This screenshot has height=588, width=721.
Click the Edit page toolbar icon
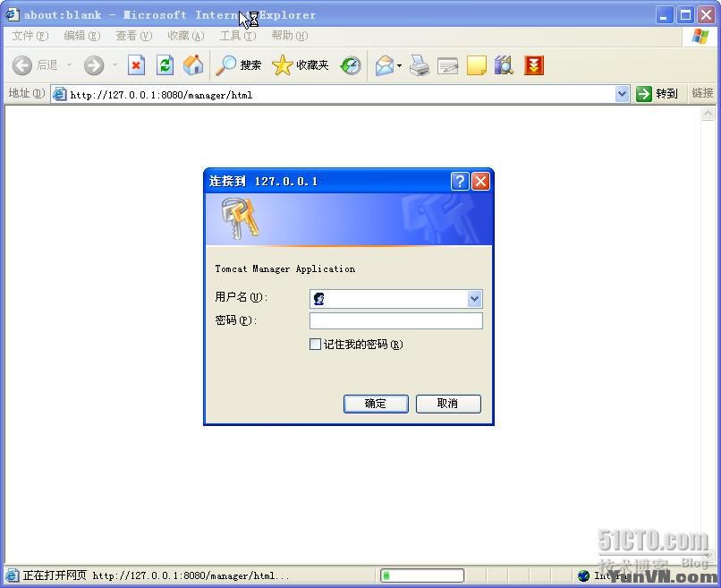point(447,66)
